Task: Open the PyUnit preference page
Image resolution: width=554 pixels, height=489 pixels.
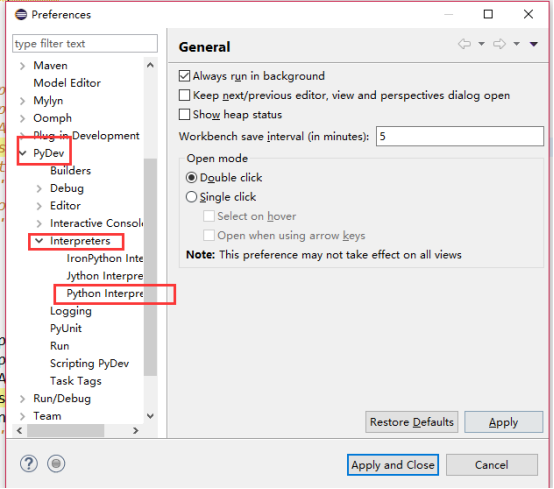Action: (66, 328)
